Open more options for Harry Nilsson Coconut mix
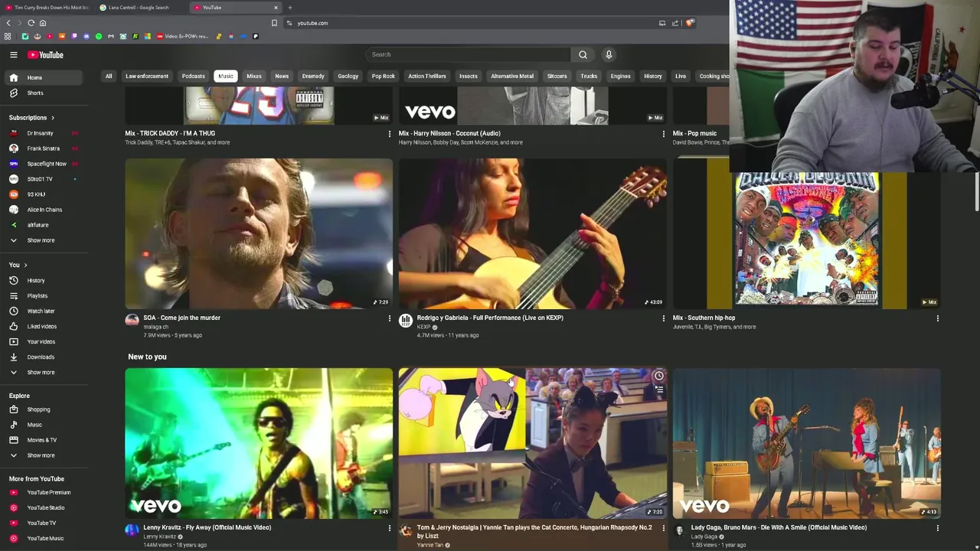980x551 pixels. coord(663,134)
